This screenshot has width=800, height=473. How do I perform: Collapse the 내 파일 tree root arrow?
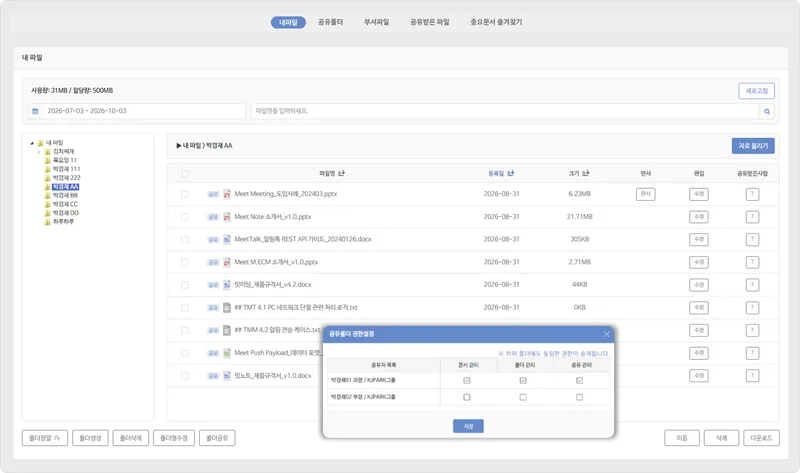pos(32,143)
